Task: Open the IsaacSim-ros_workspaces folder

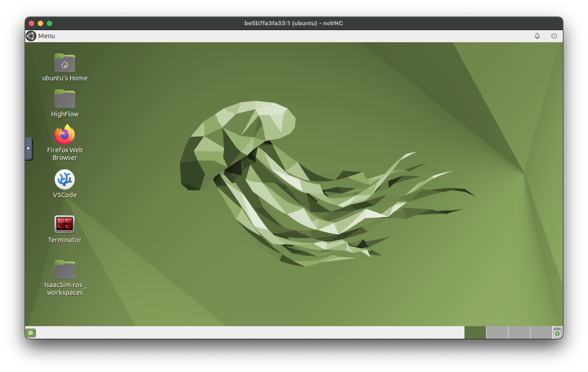Action: [65, 270]
